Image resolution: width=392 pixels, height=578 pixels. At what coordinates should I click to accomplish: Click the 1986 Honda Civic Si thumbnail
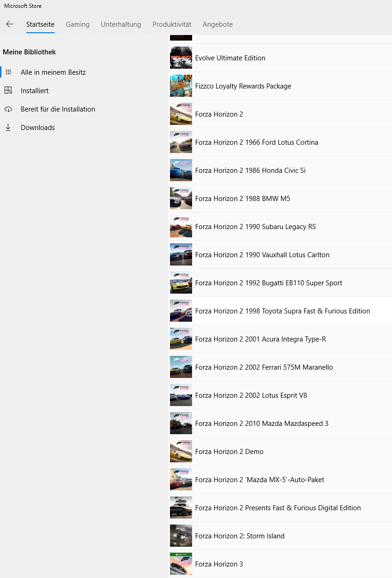(x=181, y=170)
